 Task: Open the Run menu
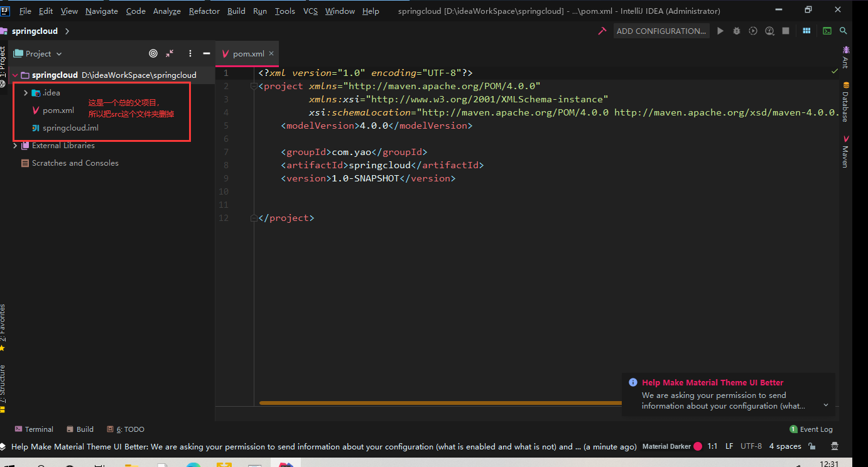260,11
